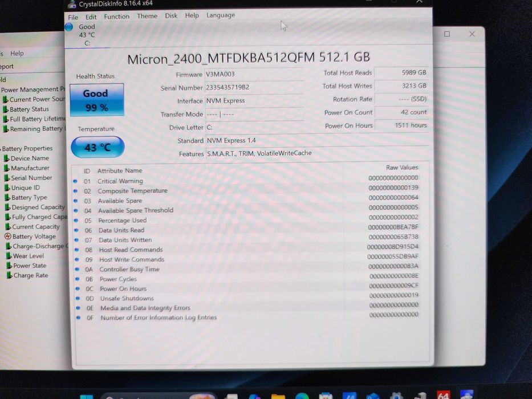Click the Serial Number field 2335435719B2
Screen dimensions: 532x399
tap(254, 88)
